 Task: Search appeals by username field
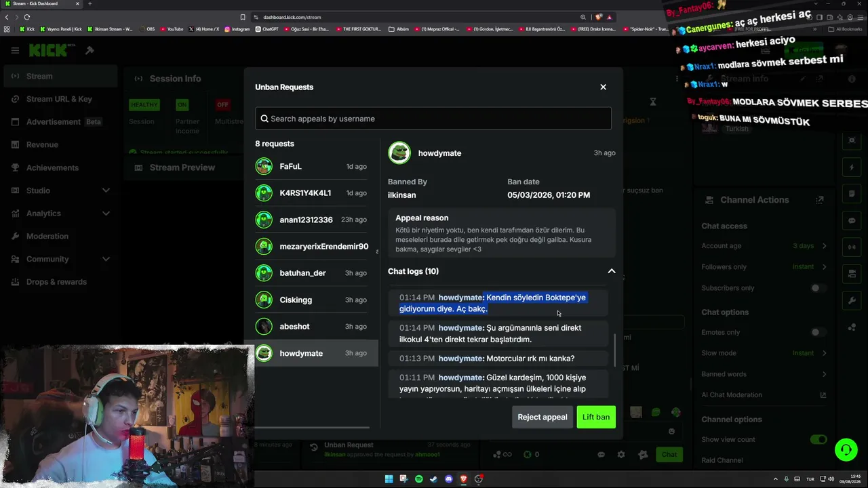(433, 119)
